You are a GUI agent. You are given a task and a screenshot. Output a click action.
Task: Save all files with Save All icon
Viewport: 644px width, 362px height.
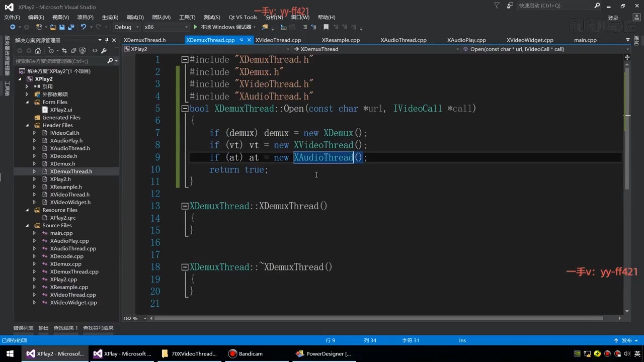[x=70, y=27]
